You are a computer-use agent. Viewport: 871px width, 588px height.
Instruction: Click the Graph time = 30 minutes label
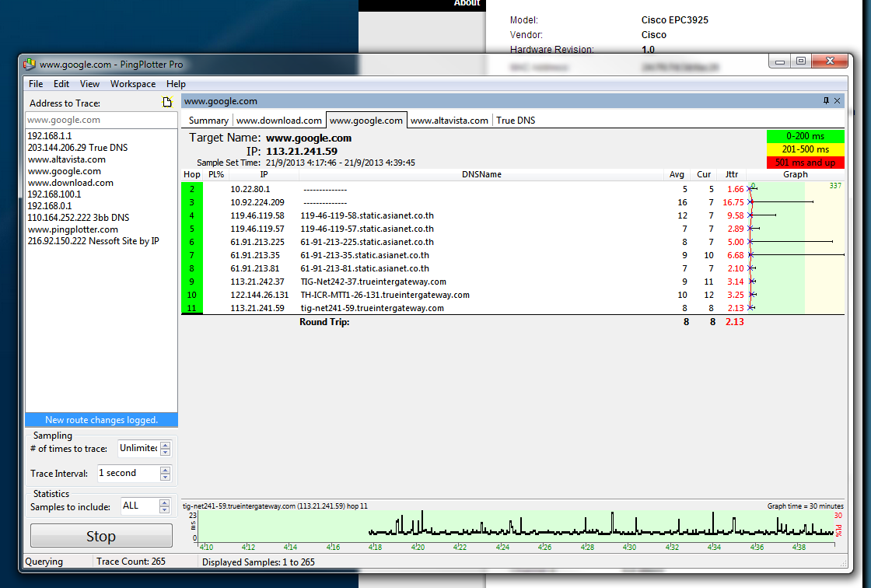pyautogui.click(x=806, y=506)
